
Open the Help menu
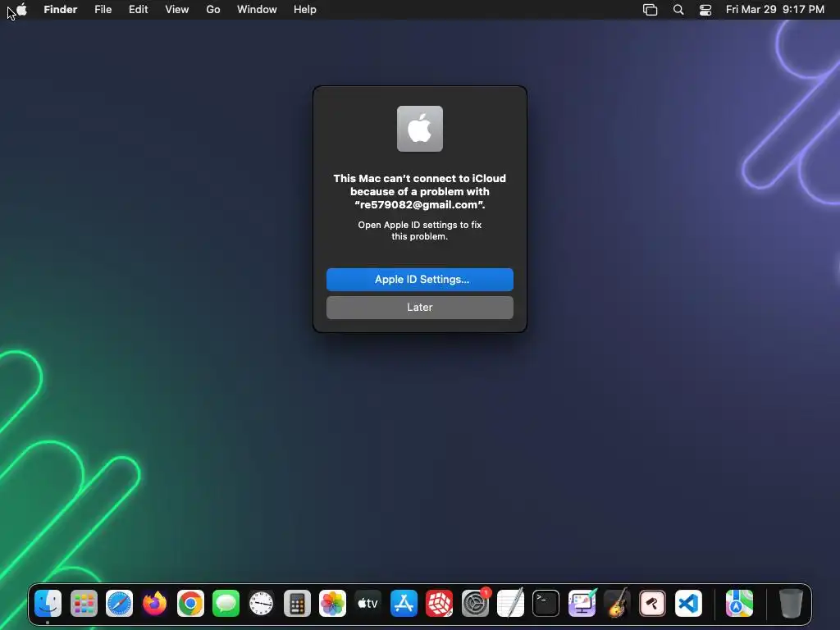(x=305, y=10)
